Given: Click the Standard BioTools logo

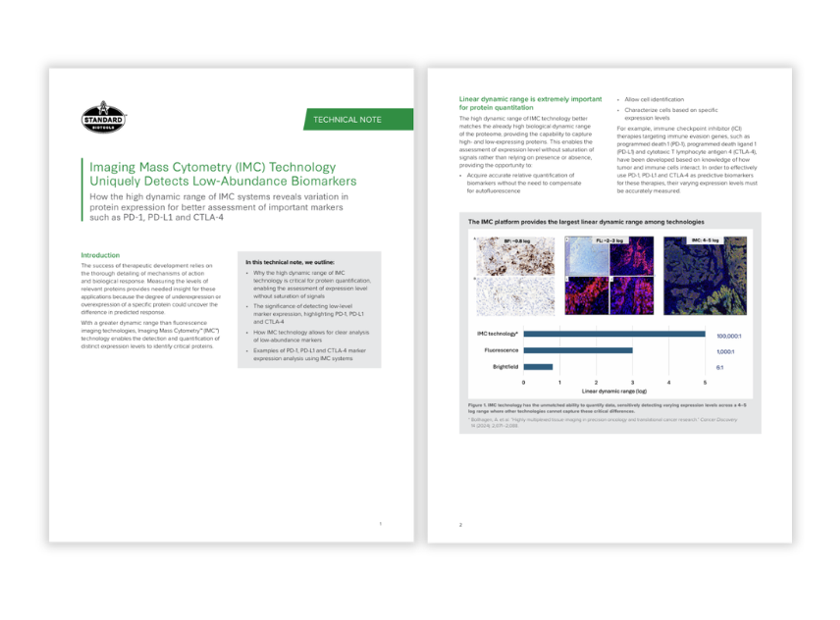Looking at the screenshot, I should coord(104,117).
